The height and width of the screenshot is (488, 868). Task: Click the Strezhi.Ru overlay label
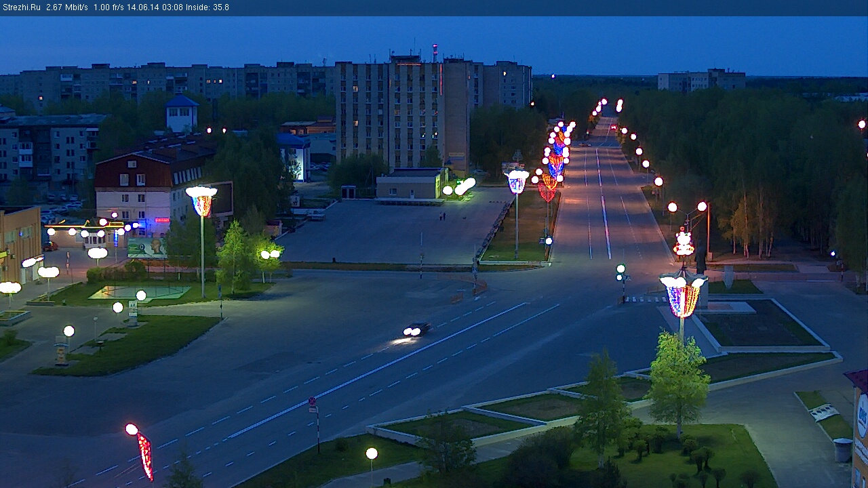click(22, 7)
